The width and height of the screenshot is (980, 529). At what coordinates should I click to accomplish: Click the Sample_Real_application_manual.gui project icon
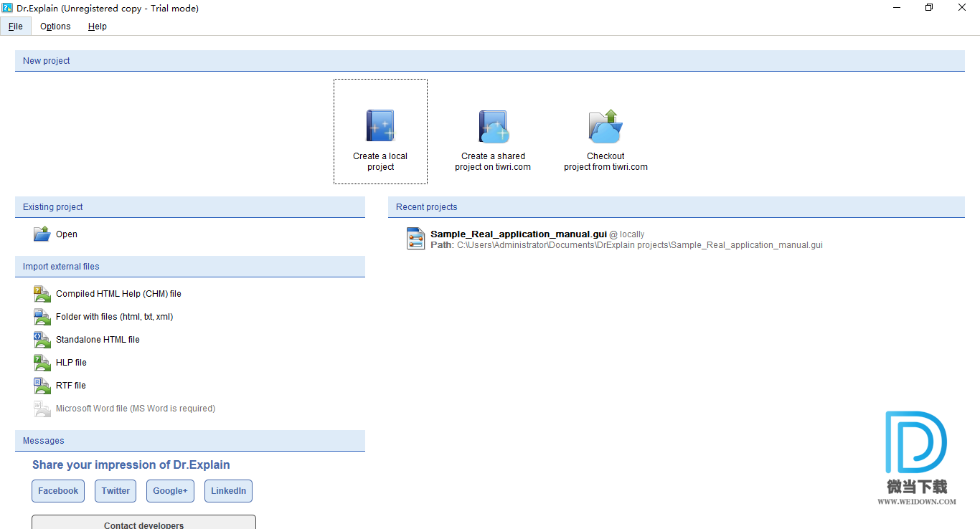pyautogui.click(x=415, y=238)
